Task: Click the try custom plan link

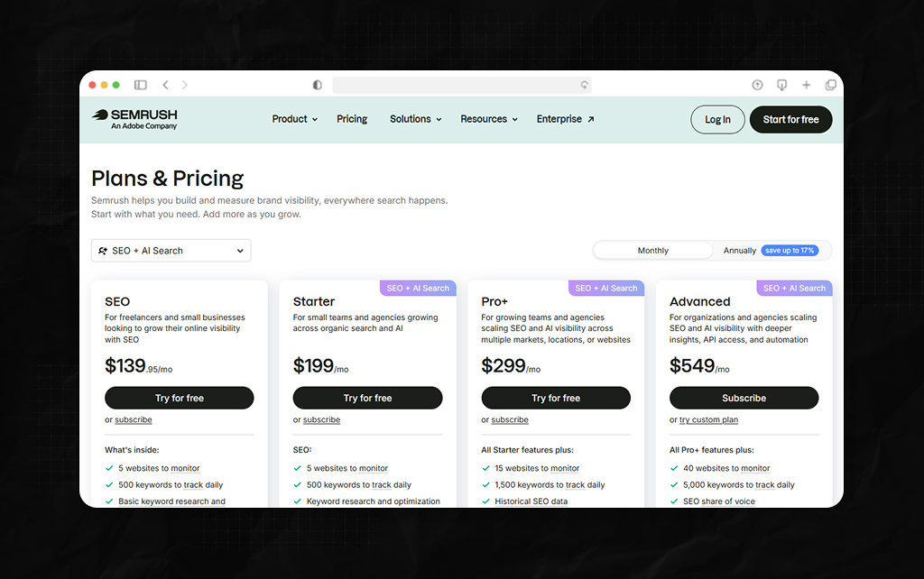Action: coord(709,419)
